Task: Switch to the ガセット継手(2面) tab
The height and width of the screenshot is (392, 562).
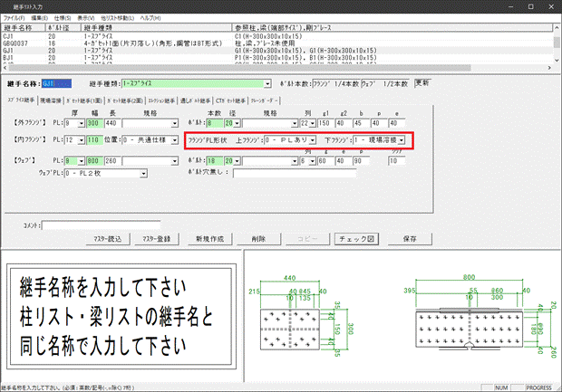Action: [x=125, y=101]
